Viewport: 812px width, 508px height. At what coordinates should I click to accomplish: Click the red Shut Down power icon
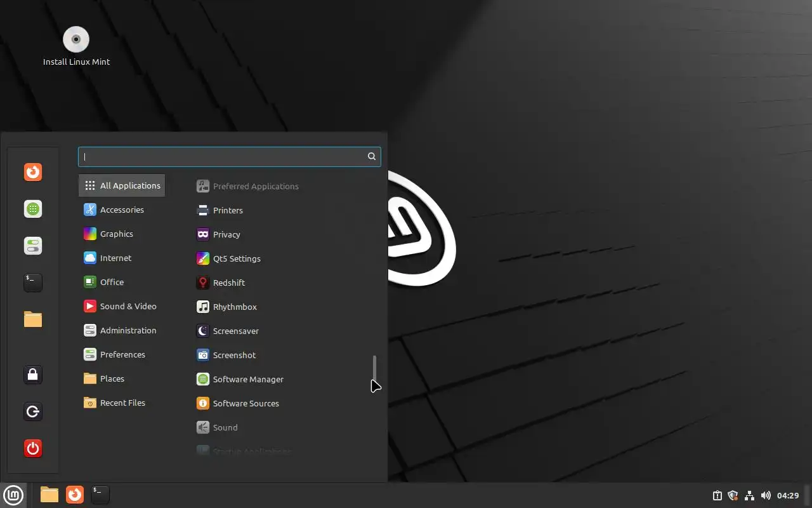coord(33,448)
